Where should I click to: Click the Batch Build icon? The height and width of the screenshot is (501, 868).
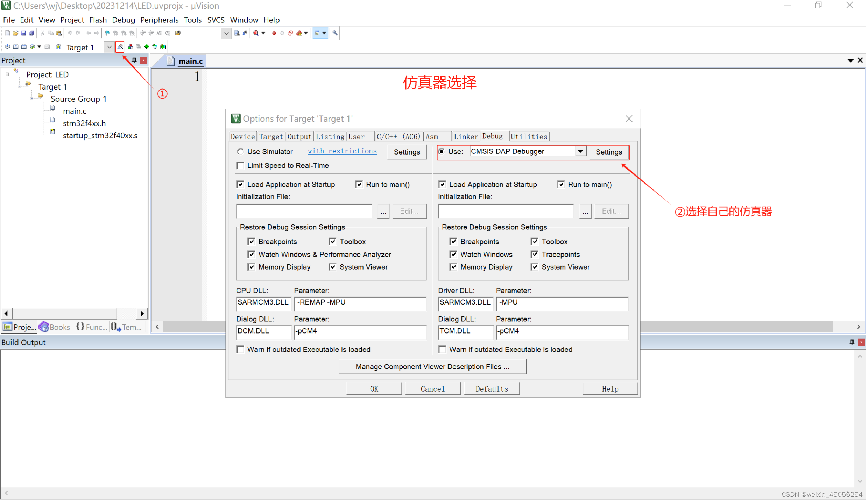click(32, 47)
